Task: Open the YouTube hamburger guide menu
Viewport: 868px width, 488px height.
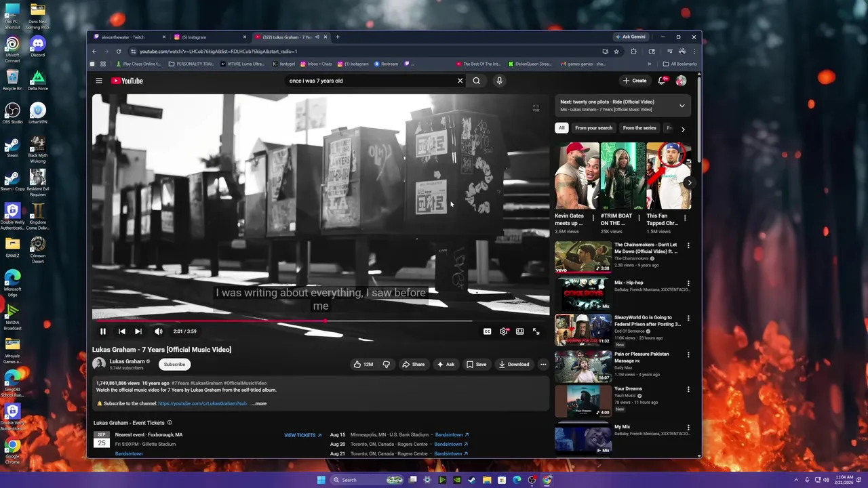Action: click(x=99, y=81)
